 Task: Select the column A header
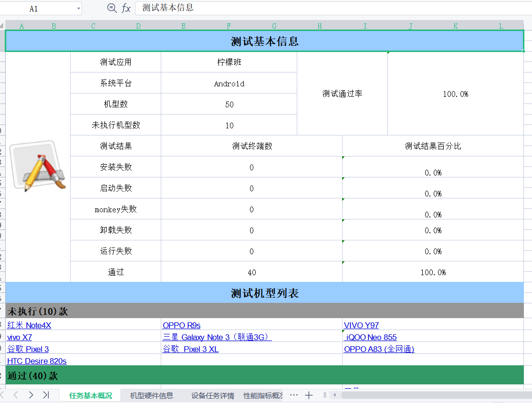pos(21,26)
